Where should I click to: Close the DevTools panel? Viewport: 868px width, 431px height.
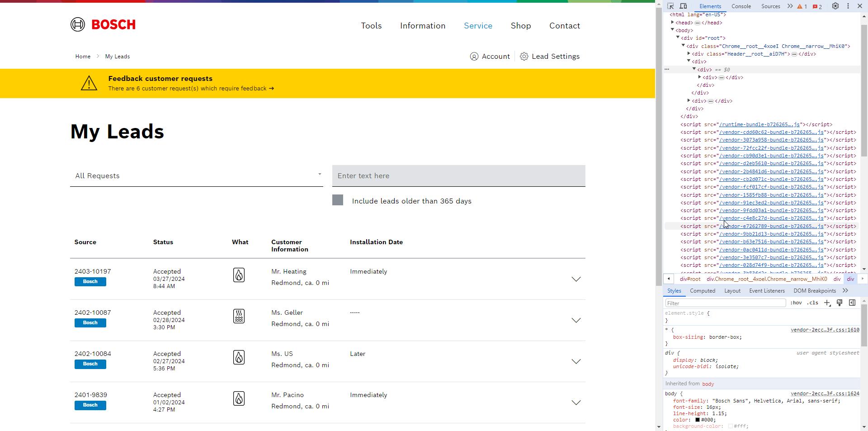click(x=860, y=6)
